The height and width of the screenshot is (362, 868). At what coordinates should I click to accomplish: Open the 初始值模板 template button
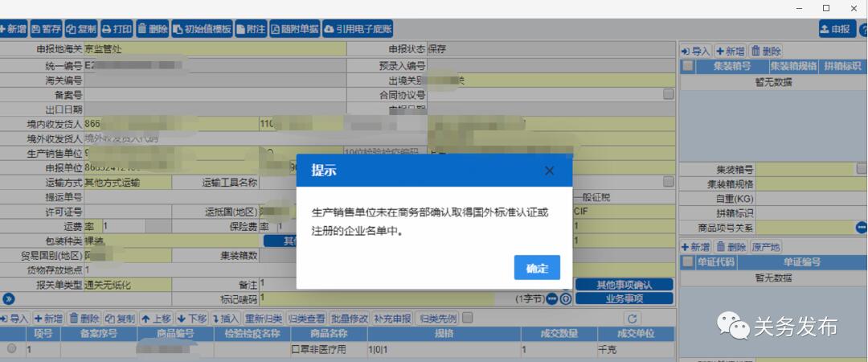pyautogui.click(x=202, y=29)
